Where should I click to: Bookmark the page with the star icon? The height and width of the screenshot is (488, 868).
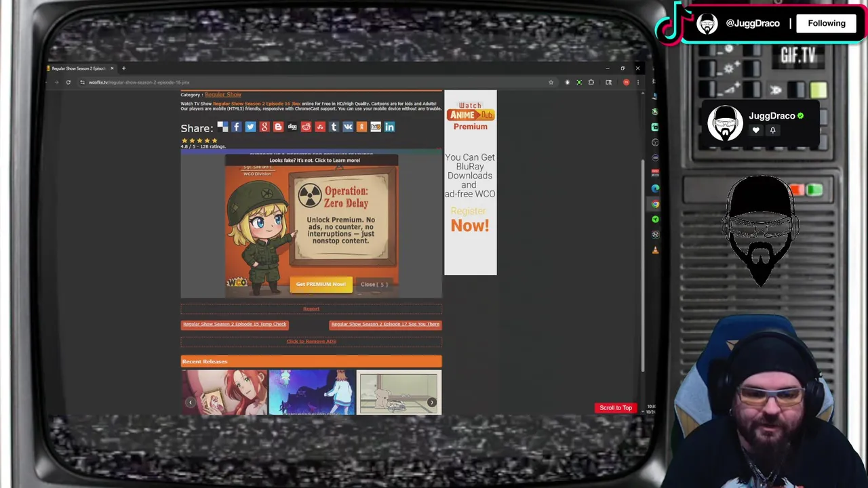551,82
